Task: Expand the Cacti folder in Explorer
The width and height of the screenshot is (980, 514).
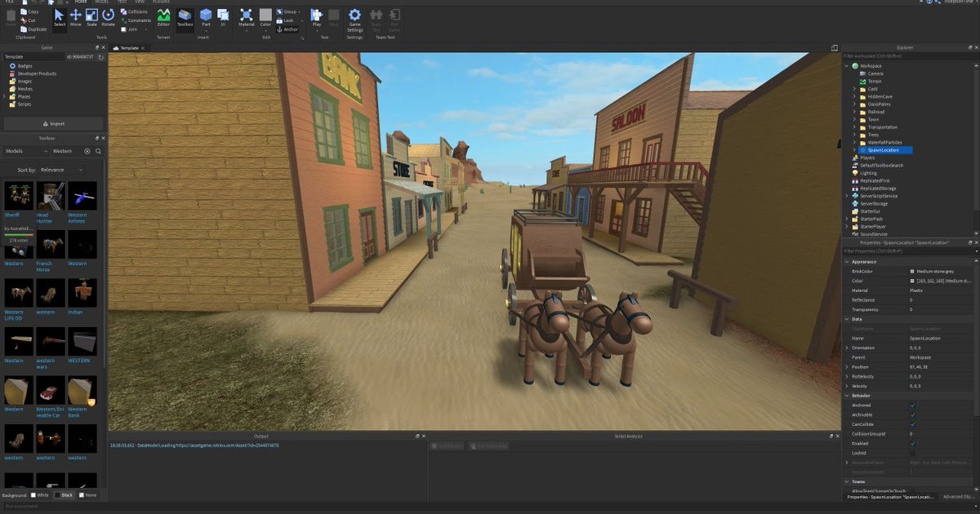Action: (x=854, y=89)
